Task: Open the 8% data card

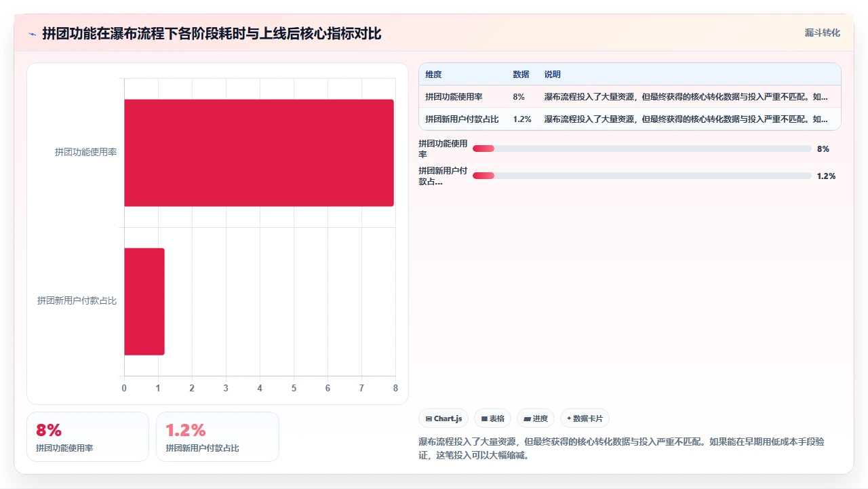Action: 87,437
